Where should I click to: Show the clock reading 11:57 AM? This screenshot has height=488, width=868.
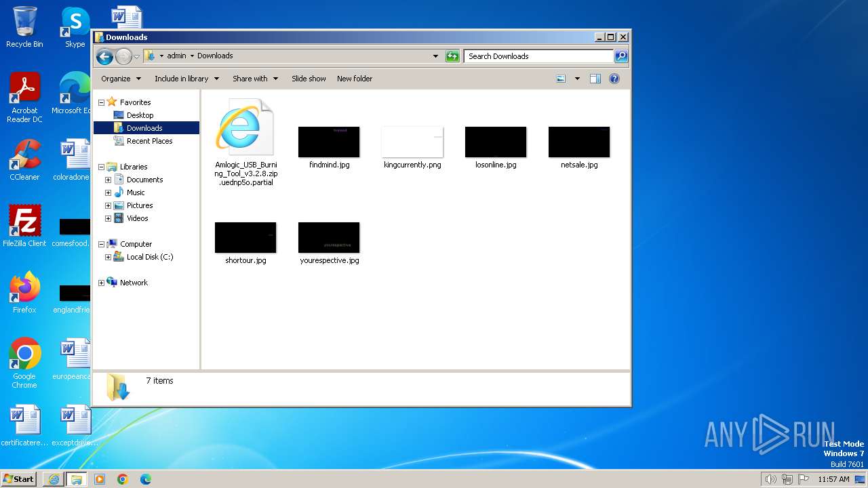click(x=833, y=479)
